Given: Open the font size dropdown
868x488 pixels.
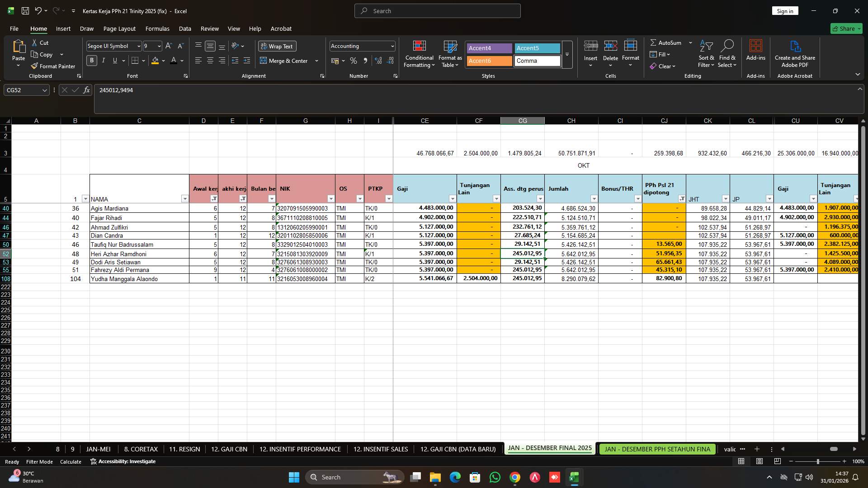Looking at the screenshot, I should point(159,46).
